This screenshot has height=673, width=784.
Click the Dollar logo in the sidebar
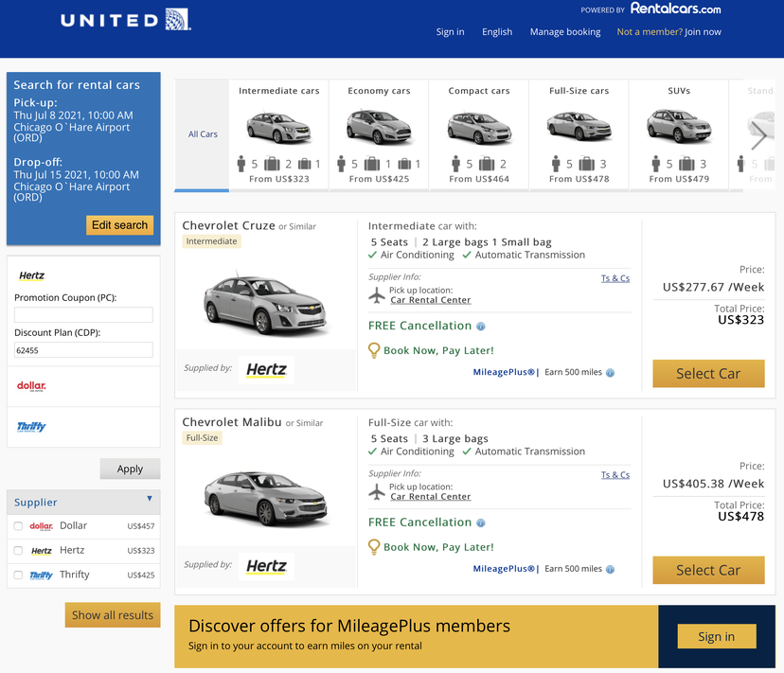(x=29, y=386)
